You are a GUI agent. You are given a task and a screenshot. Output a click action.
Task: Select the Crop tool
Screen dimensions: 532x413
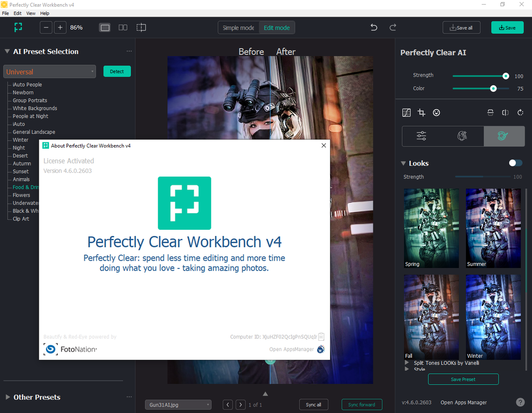point(421,113)
